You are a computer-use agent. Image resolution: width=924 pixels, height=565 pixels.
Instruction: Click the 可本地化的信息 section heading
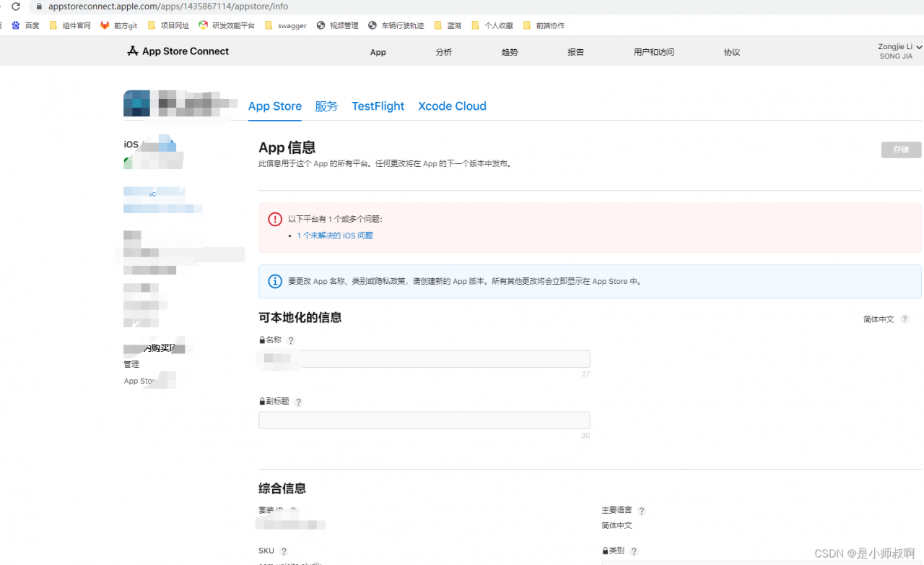300,317
